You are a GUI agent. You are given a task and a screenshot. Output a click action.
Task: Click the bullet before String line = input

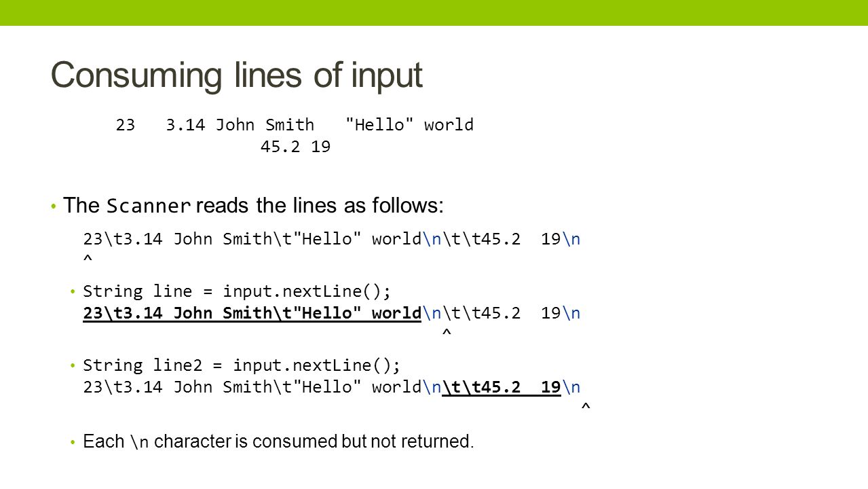[x=73, y=292]
